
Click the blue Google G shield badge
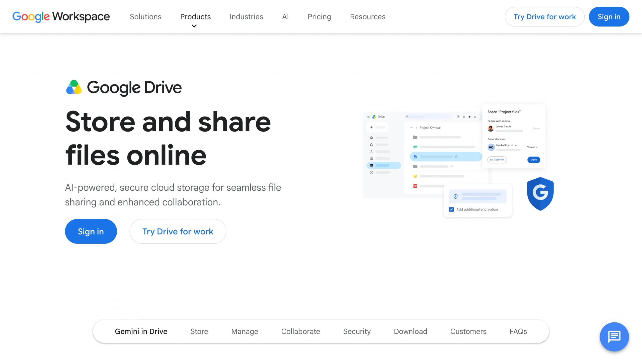tap(540, 194)
